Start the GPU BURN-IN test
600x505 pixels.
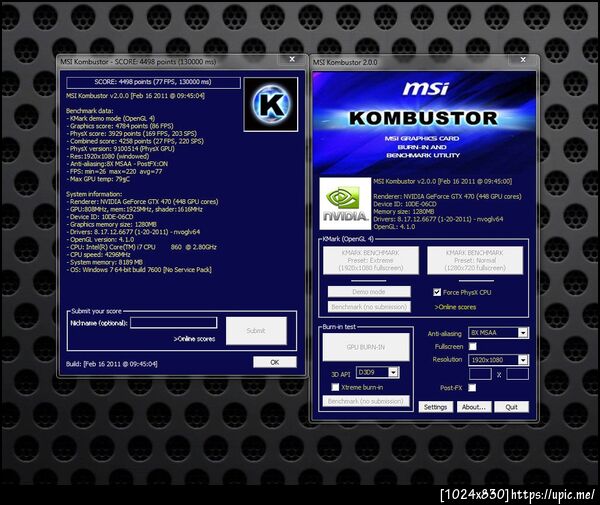(x=366, y=347)
